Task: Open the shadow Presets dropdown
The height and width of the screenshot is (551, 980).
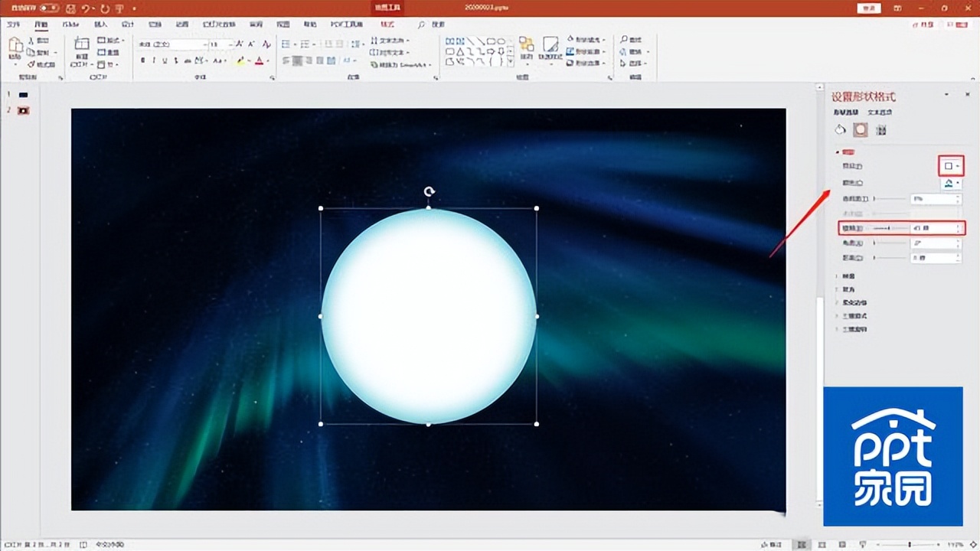Action: tap(951, 166)
